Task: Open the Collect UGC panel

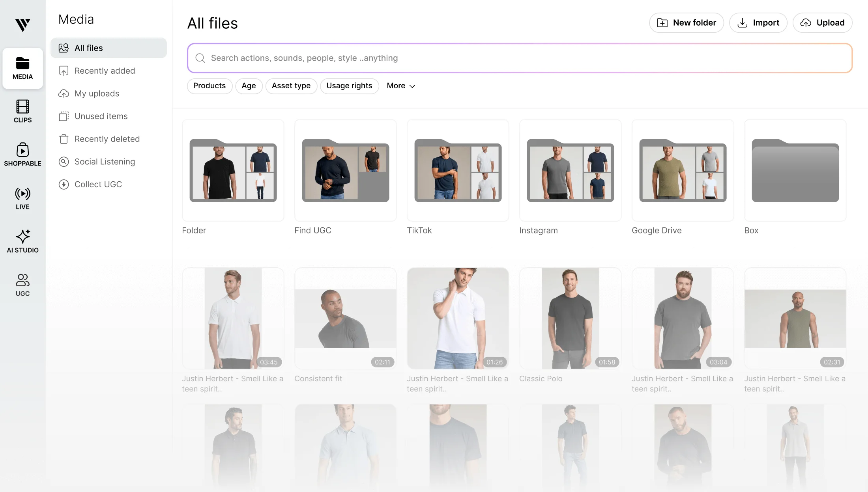Action: (98, 184)
